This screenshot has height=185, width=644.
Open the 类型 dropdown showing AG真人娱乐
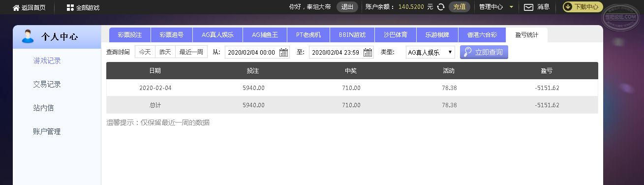430,52
